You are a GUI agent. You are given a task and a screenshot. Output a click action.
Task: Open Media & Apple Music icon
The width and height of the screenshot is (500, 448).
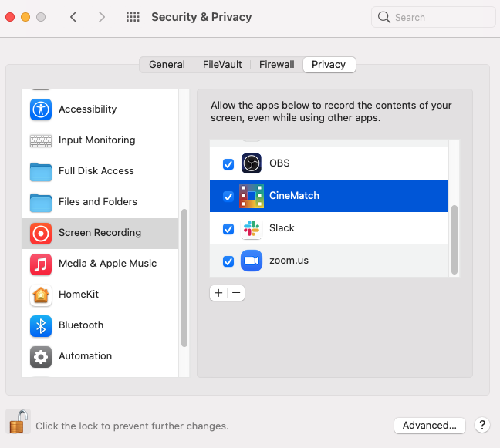[40, 264]
